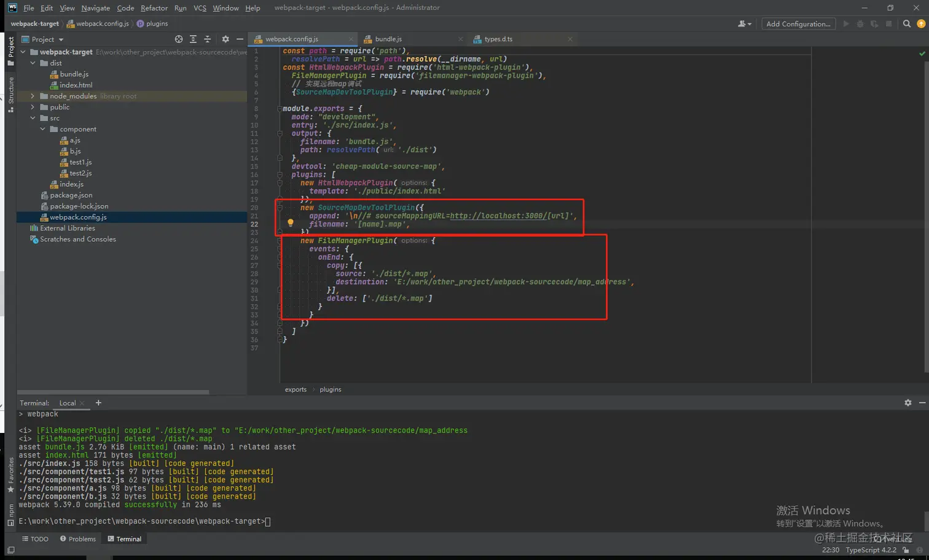
Task: Toggle the Structure tool window sidebar button
Action: coord(10,94)
